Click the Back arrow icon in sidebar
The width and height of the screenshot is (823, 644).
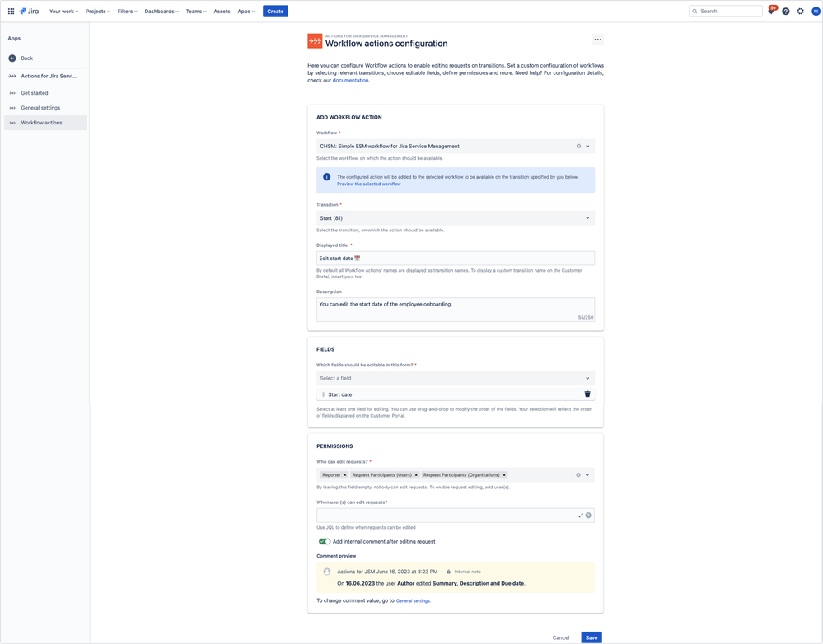click(12, 58)
